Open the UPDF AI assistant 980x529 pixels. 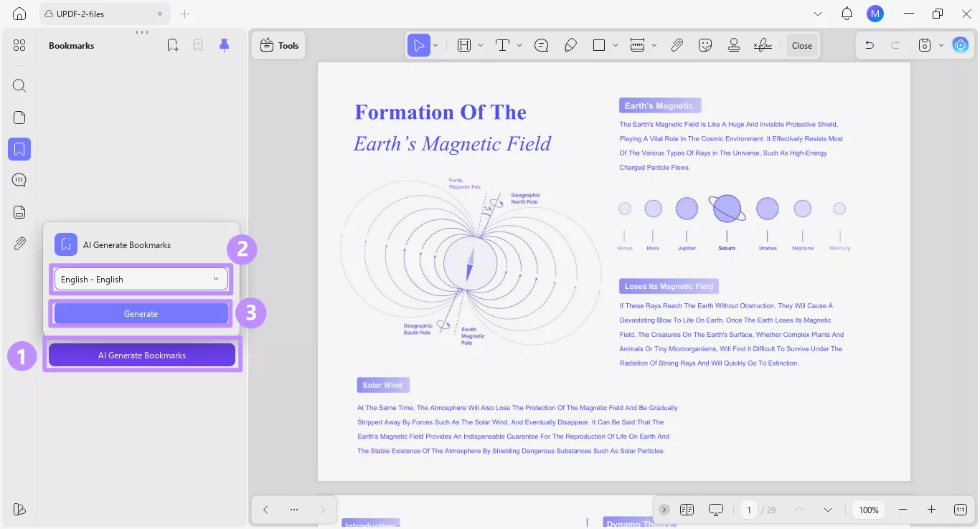click(960, 45)
